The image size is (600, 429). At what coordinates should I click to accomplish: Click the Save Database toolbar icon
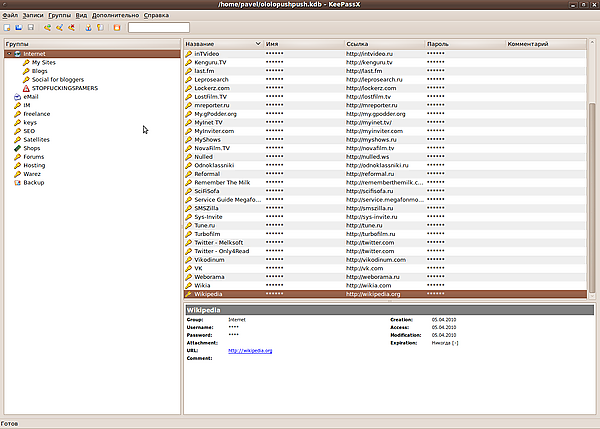click(31, 28)
